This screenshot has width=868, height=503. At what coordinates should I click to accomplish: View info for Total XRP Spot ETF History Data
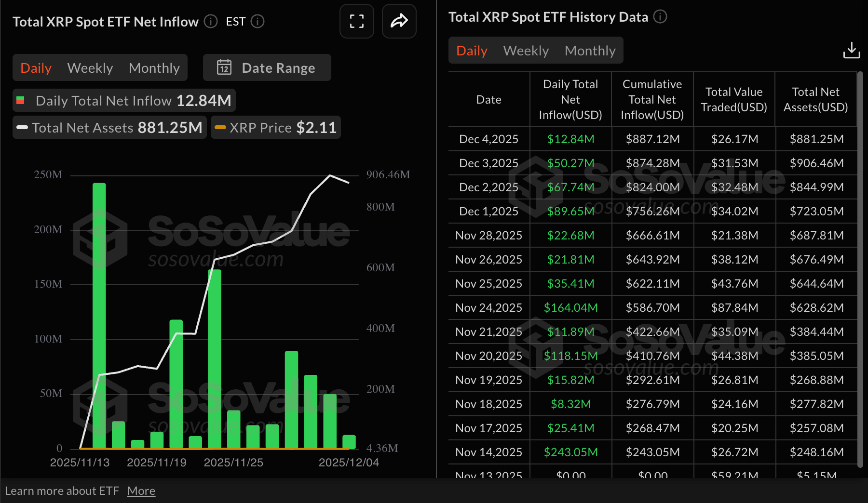[661, 16]
